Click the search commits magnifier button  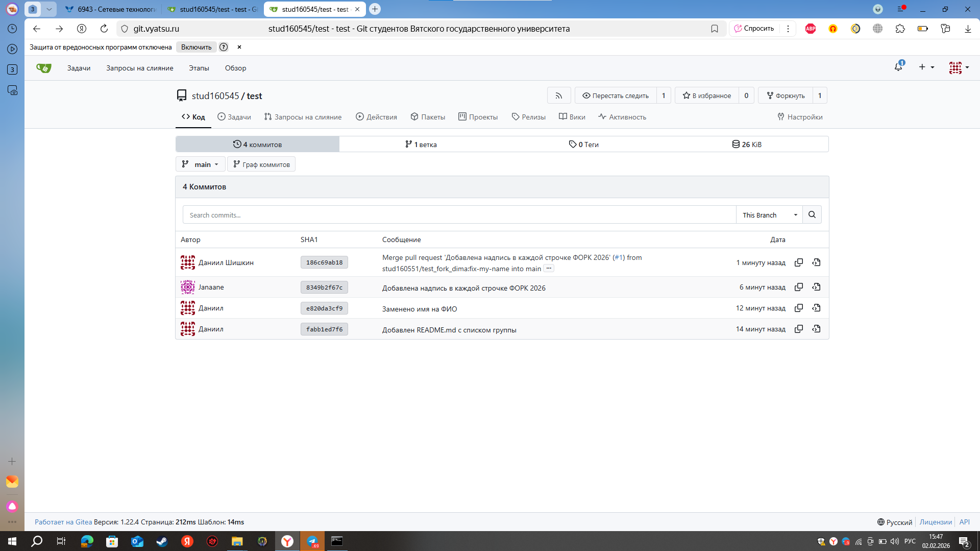[812, 215]
